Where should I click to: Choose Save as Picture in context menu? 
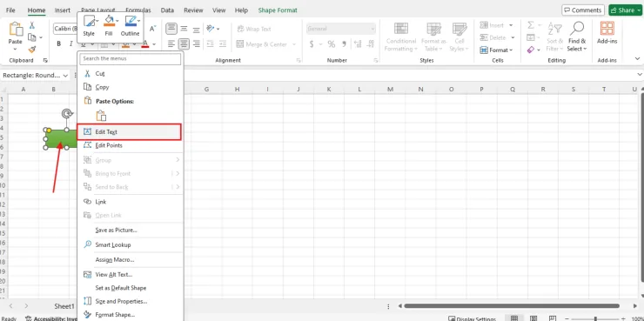tap(130, 230)
